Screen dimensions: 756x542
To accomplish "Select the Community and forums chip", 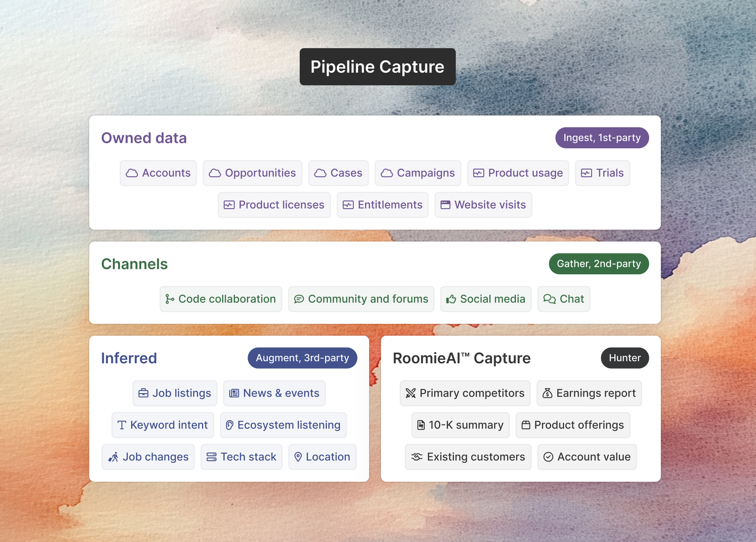I will point(361,299).
